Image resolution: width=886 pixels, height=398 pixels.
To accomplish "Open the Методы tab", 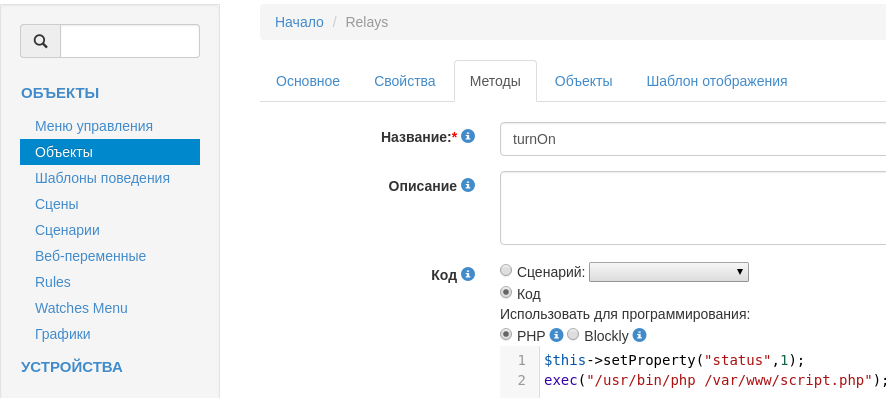I will tap(496, 81).
